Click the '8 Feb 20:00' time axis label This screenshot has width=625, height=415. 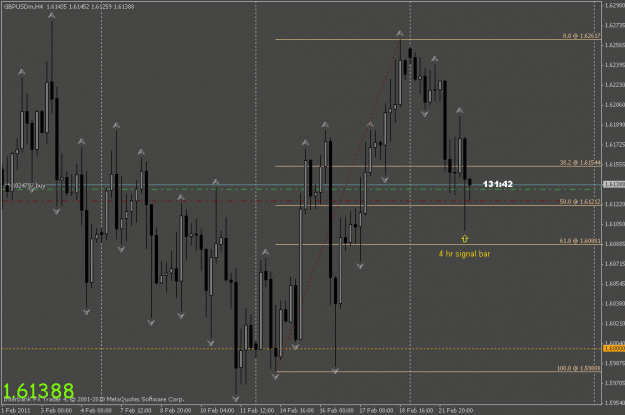click(x=176, y=410)
